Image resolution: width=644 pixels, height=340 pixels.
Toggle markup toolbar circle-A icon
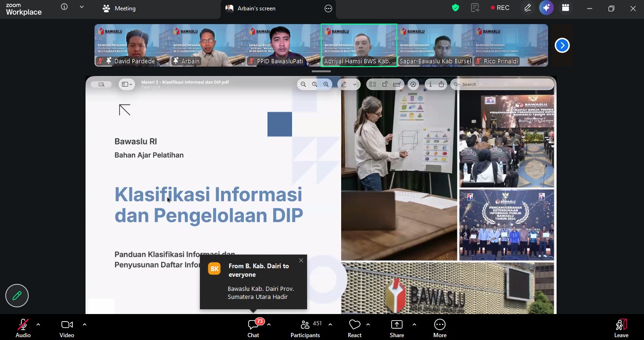coord(413,84)
